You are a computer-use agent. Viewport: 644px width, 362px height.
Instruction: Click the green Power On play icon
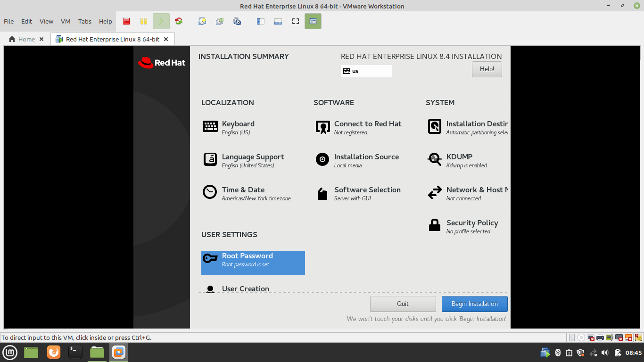[x=161, y=21]
